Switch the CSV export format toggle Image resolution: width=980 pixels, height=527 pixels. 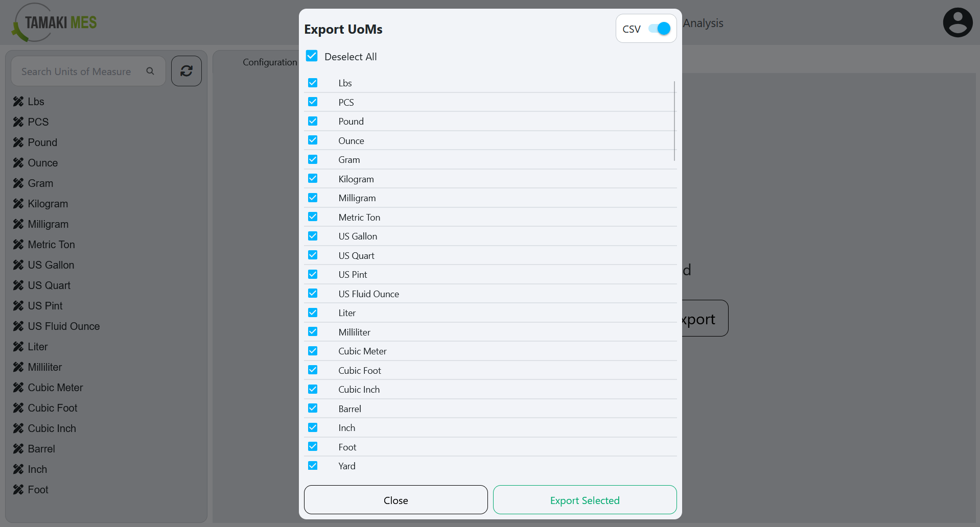pyautogui.click(x=660, y=29)
